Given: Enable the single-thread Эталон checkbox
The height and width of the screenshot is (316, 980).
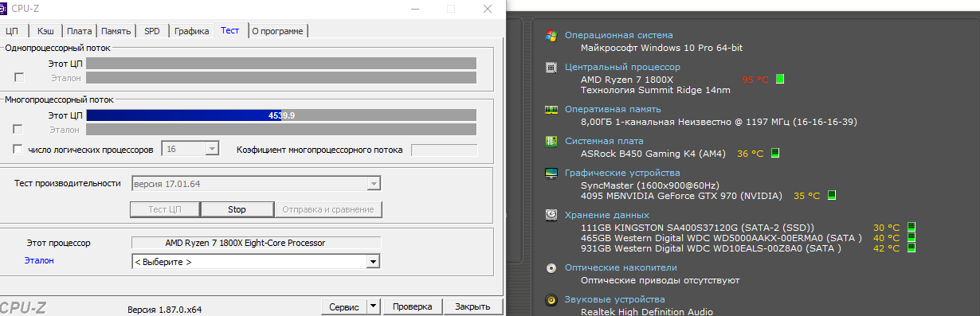Looking at the screenshot, I should click(x=19, y=77).
